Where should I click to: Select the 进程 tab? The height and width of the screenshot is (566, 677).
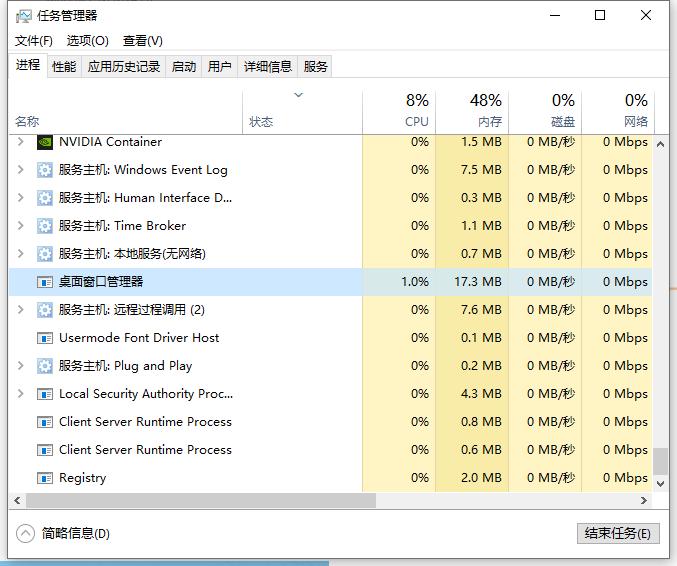[x=28, y=65]
